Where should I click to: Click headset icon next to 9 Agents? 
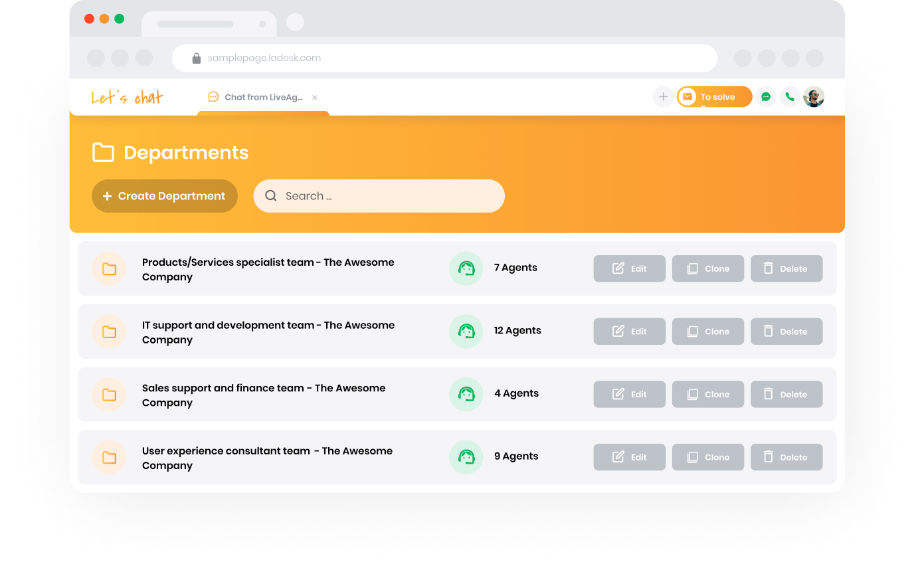[x=466, y=457]
